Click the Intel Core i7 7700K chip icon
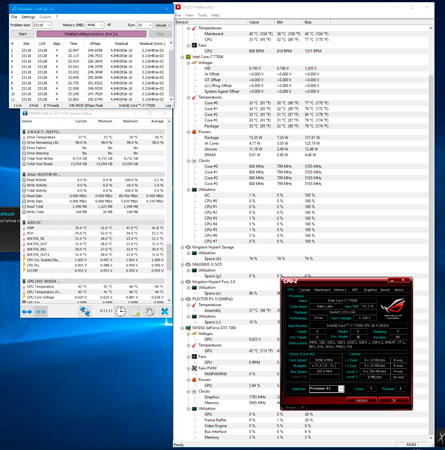This screenshot has width=445, height=450. tap(188, 57)
